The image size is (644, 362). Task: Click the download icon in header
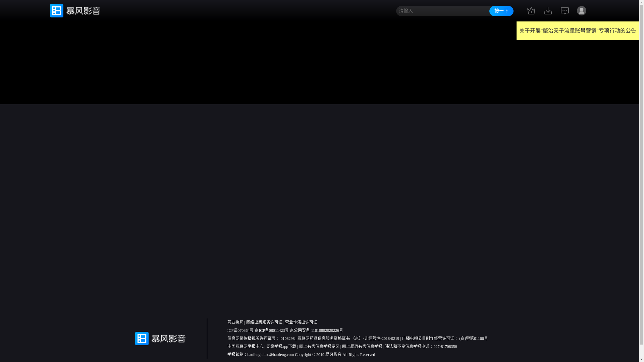(x=548, y=11)
